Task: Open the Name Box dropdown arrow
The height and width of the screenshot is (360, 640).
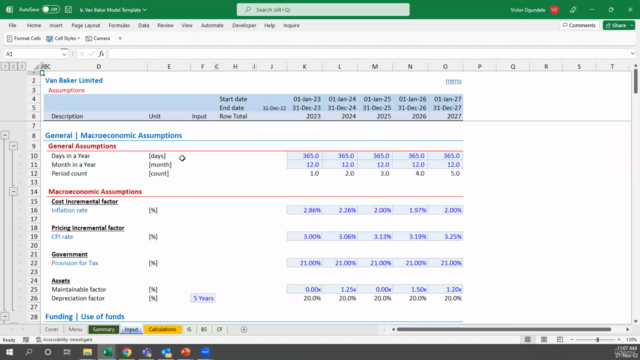Action: [64, 54]
